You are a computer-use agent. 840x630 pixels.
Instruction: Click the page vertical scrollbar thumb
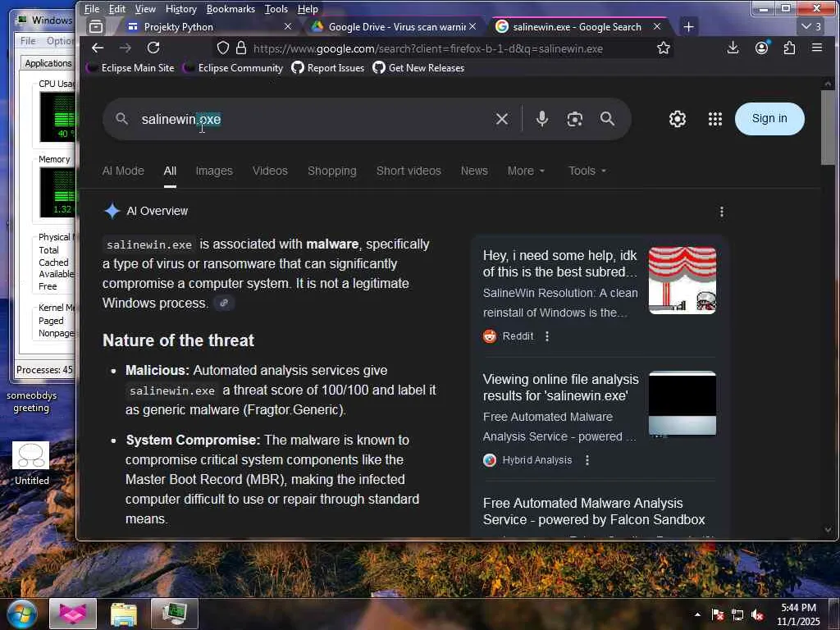(828, 127)
